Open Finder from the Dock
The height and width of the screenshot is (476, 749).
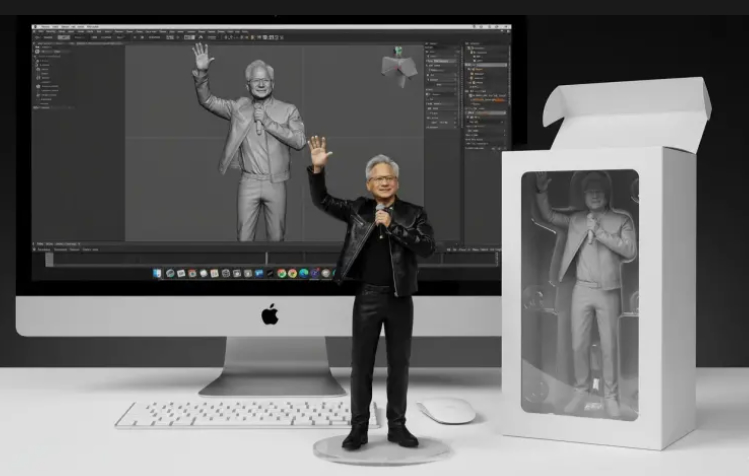pyautogui.click(x=158, y=273)
